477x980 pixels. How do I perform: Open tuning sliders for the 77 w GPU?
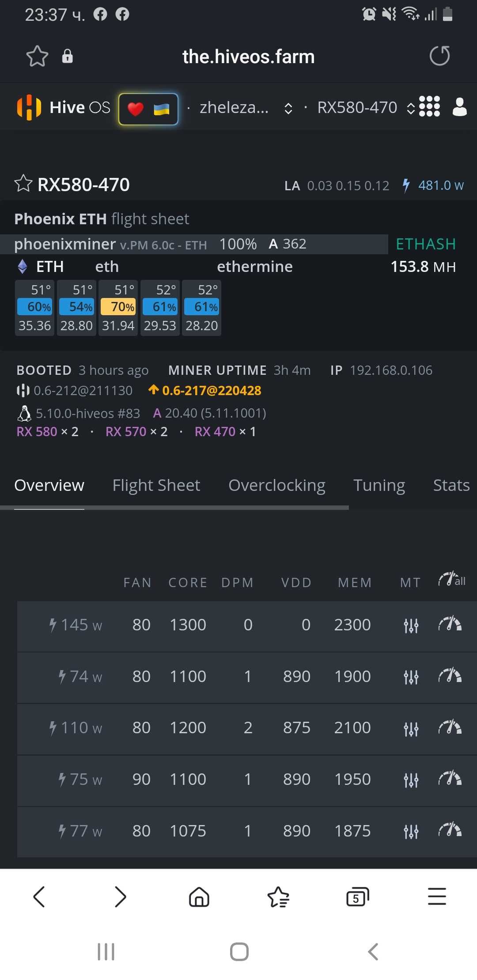click(x=411, y=831)
